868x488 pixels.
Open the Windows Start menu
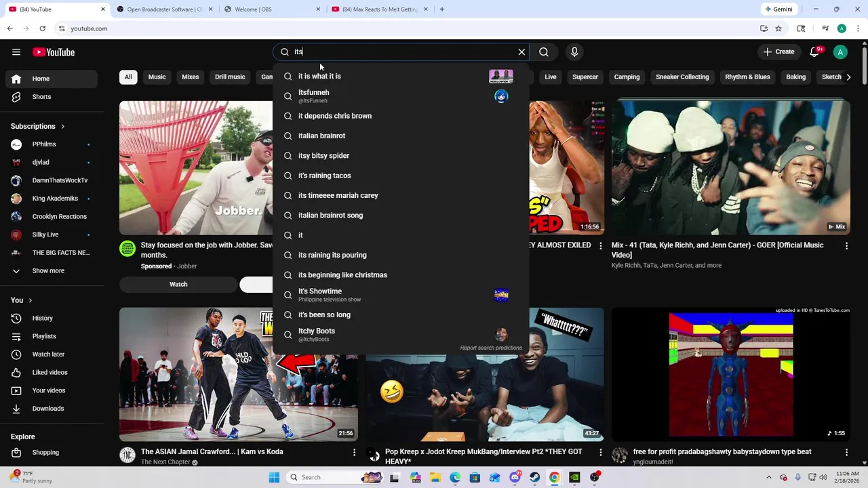point(274,477)
